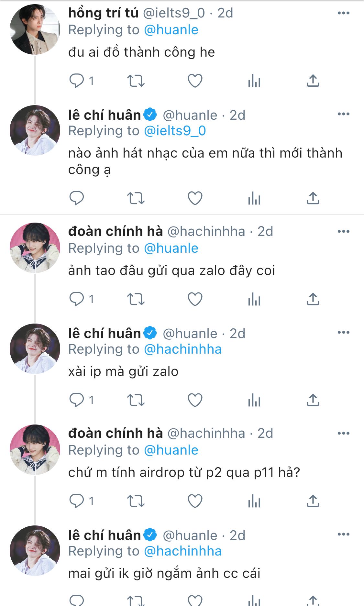View analytics for hồng trí tú's tweet
The image size is (364, 606).
point(254,81)
